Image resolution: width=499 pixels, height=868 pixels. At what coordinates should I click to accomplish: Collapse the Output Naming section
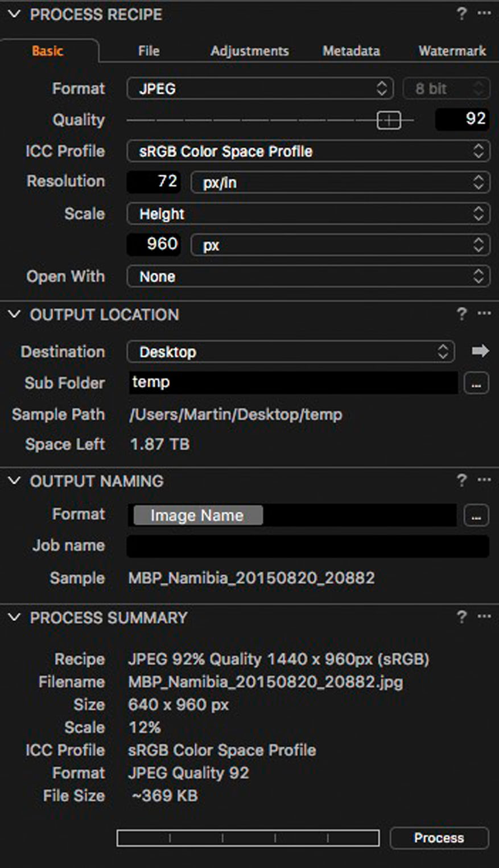14,481
